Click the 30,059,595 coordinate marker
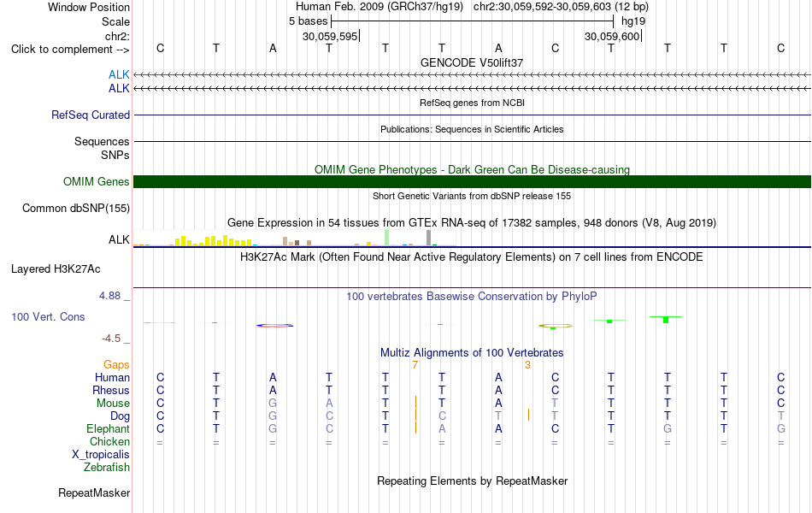 click(x=331, y=36)
